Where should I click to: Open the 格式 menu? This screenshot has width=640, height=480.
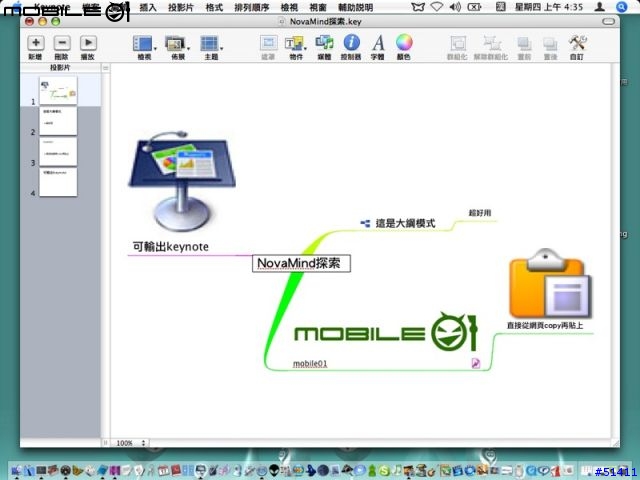[214, 7]
